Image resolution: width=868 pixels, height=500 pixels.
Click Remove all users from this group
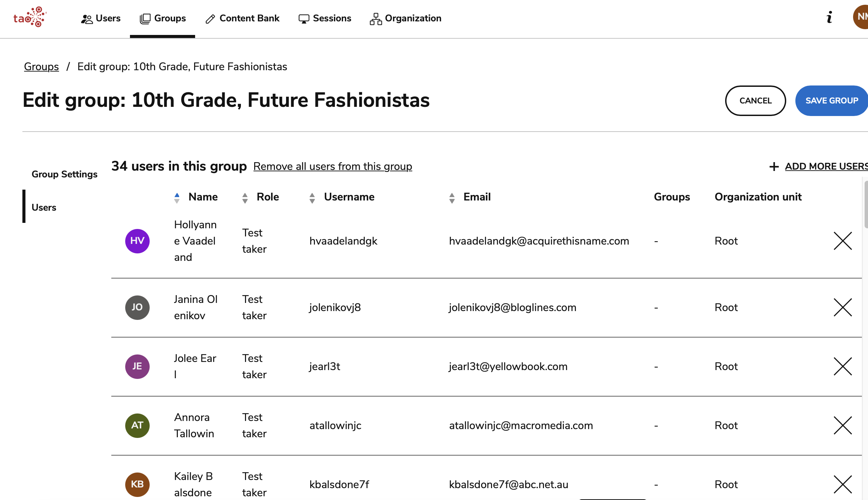(332, 166)
